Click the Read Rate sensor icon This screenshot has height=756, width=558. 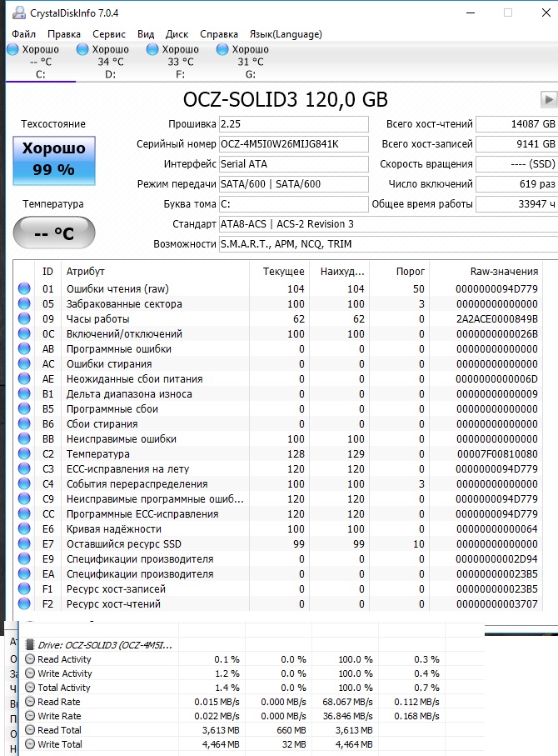point(30,702)
